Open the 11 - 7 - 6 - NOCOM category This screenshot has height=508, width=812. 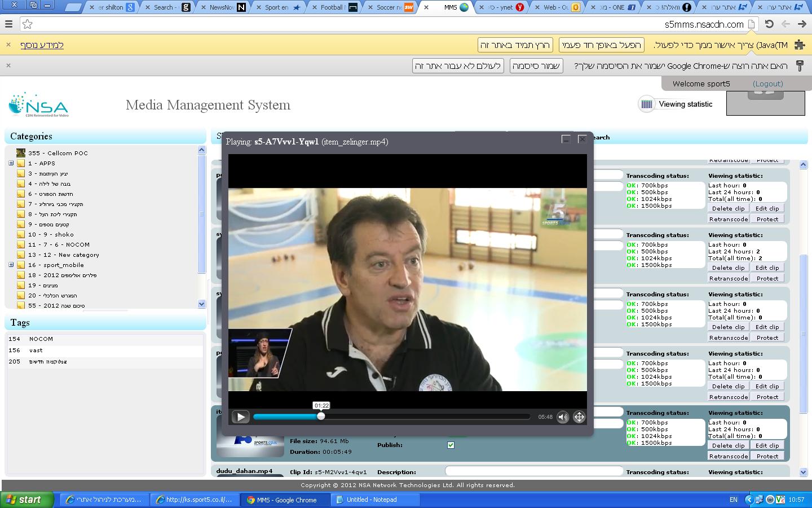click(59, 244)
